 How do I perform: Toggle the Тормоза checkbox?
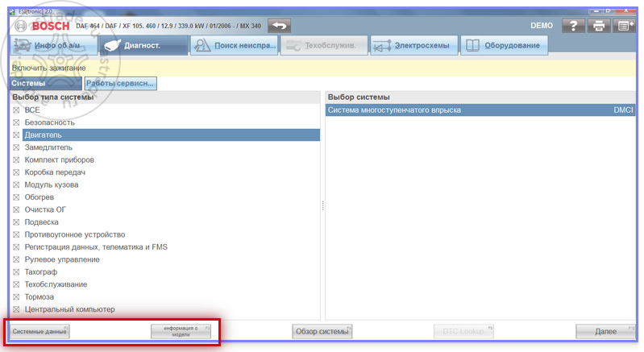click(16, 296)
